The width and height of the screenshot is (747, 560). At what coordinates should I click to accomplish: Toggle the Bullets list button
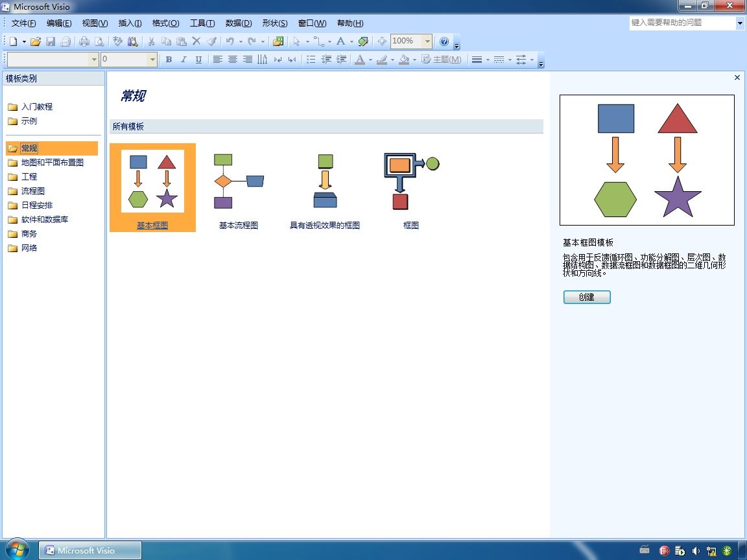[311, 60]
